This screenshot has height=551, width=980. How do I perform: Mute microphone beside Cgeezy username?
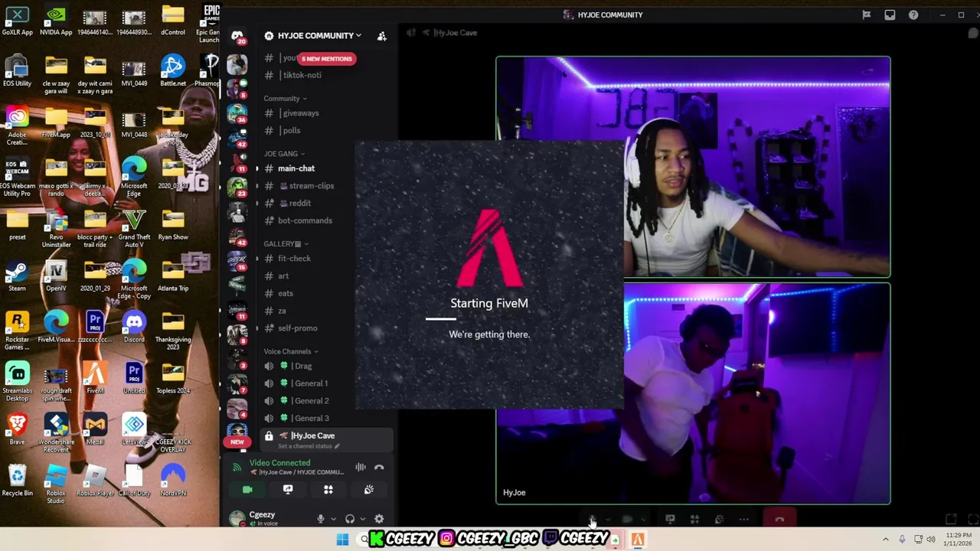[321, 519]
